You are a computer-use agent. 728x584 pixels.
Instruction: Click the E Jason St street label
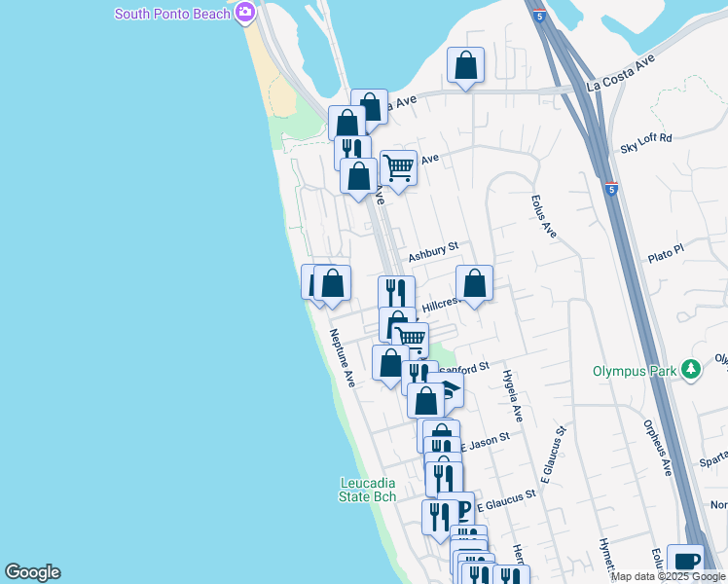point(486,443)
